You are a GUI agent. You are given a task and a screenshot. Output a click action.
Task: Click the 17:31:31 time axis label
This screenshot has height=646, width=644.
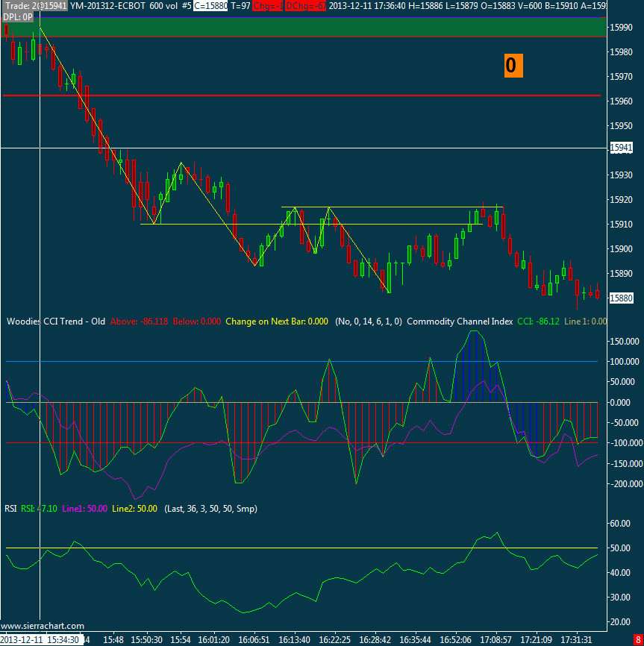(576, 640)
